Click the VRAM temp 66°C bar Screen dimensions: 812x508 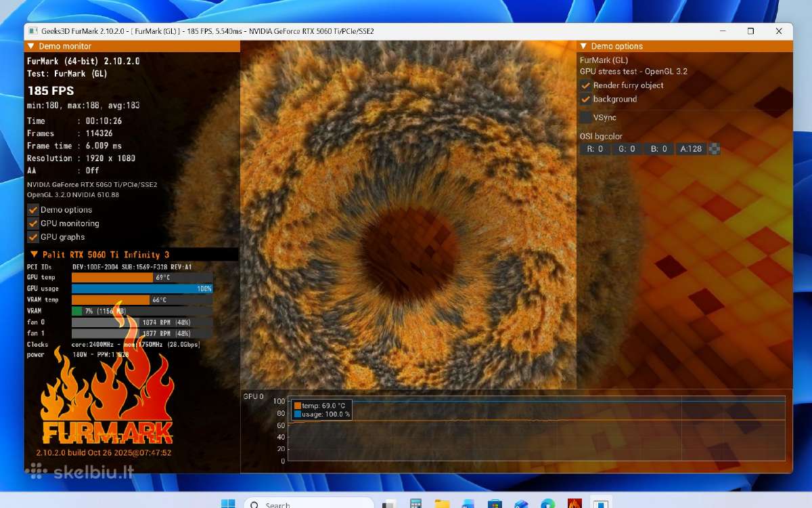click(142, 300)
